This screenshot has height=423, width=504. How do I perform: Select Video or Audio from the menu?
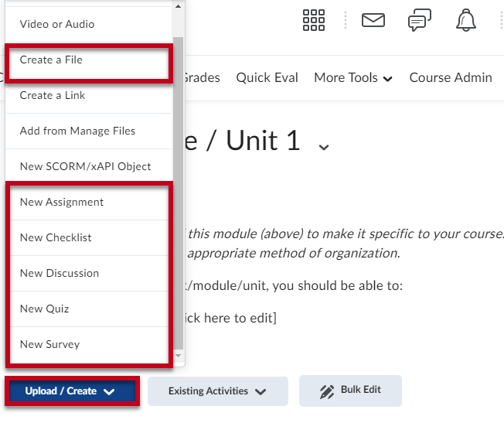tap(88, 24)
